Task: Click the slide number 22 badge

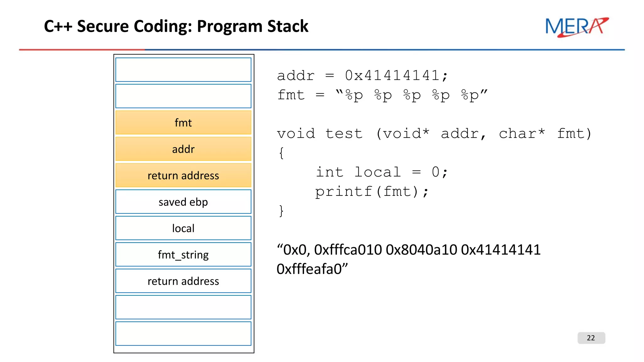Action: 591,338
